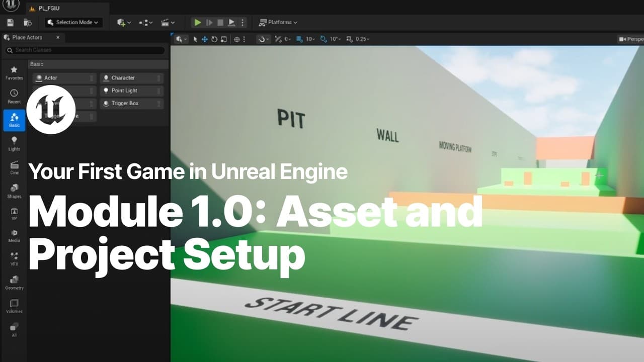The height and width of the screenshot is (362, 644).
Task: Toggle rotation snapping icon
Action: pyautogui.click(x=323, y=39)
